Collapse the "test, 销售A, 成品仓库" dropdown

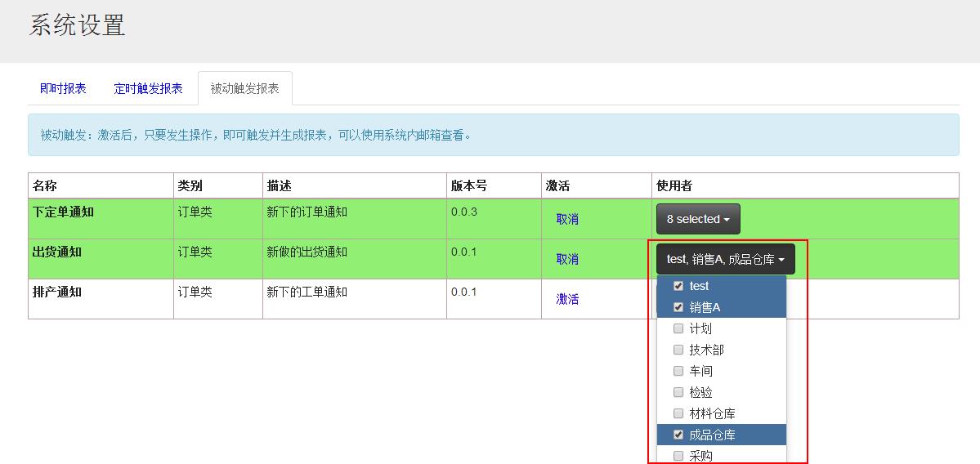tap(725, 259)
